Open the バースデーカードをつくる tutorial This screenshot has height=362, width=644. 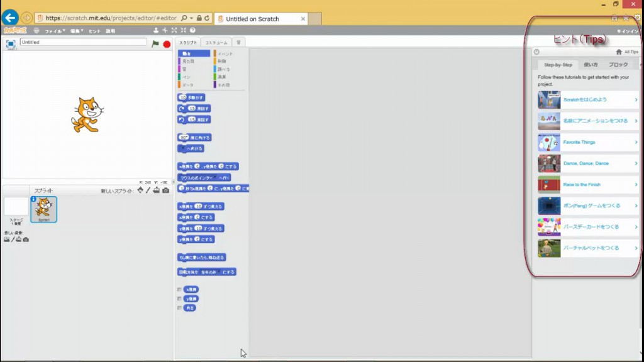pyautogui.click(x=588, y=227)
